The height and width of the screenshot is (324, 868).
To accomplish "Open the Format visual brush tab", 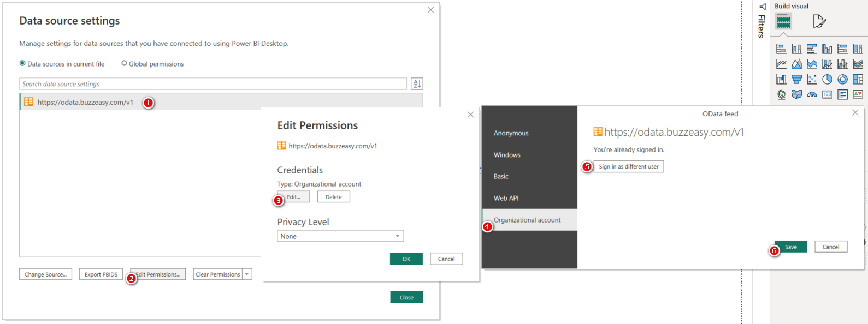I will click(x=819, y=21).
